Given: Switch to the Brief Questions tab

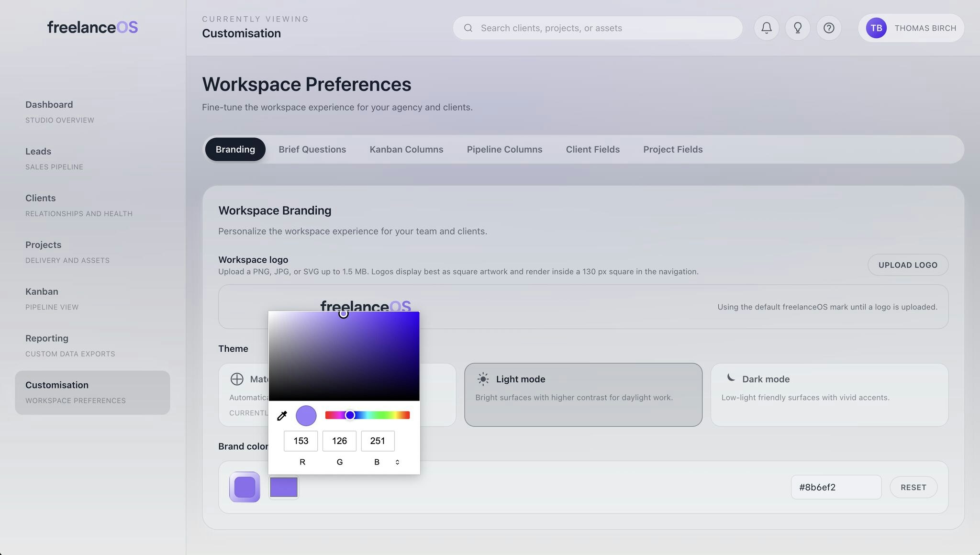Looking at the screenshot, I should tap(312, 149).
